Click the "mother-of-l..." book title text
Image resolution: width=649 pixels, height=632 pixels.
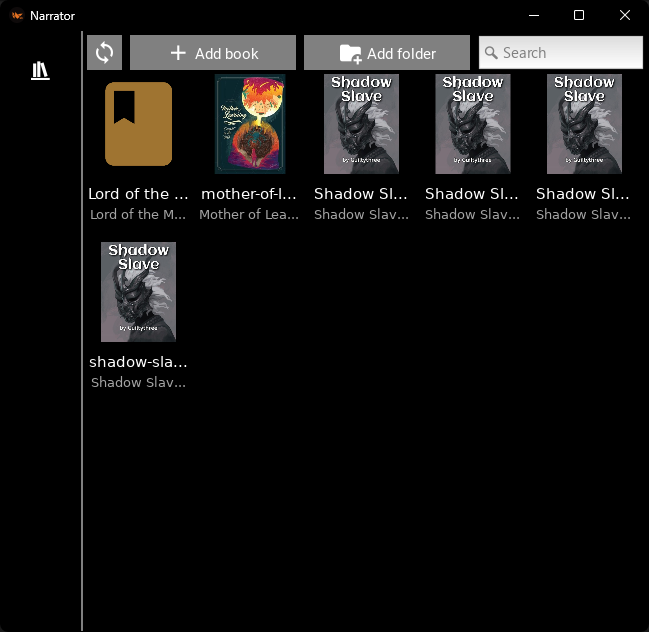click(x=249, y=194)
